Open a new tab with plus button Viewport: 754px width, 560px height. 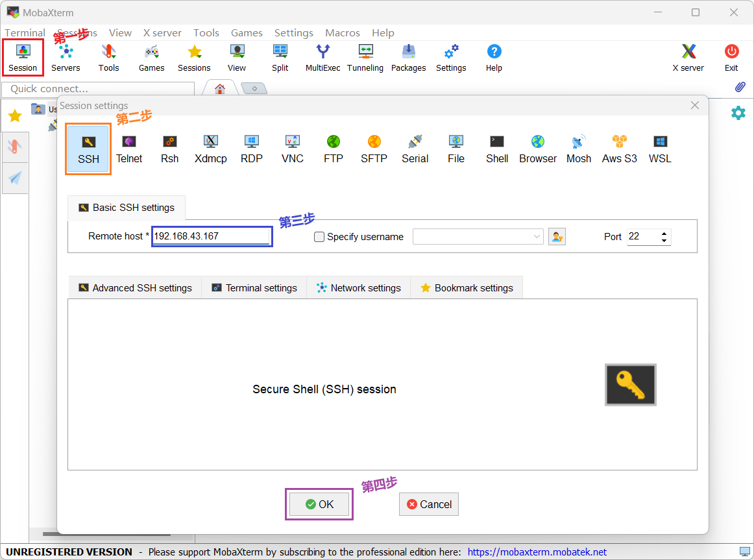pyautogui.click(x=254, y=88)
